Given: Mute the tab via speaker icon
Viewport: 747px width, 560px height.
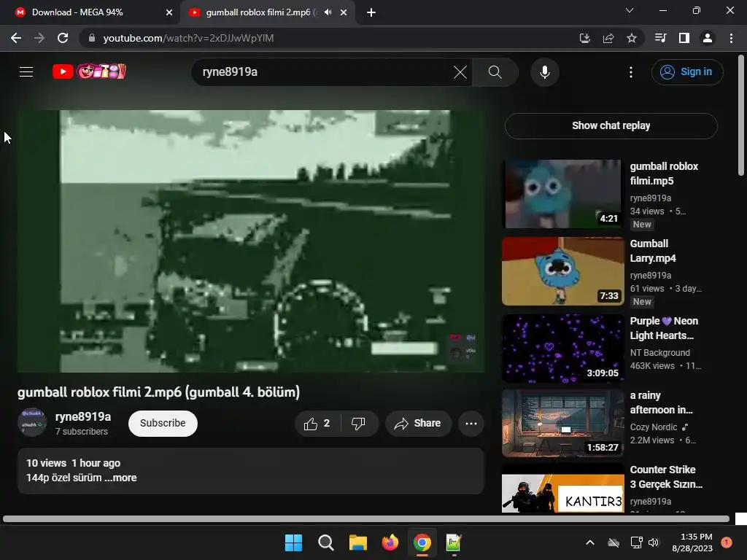Looking at the screenshot, I should click(x=328, y=12).
